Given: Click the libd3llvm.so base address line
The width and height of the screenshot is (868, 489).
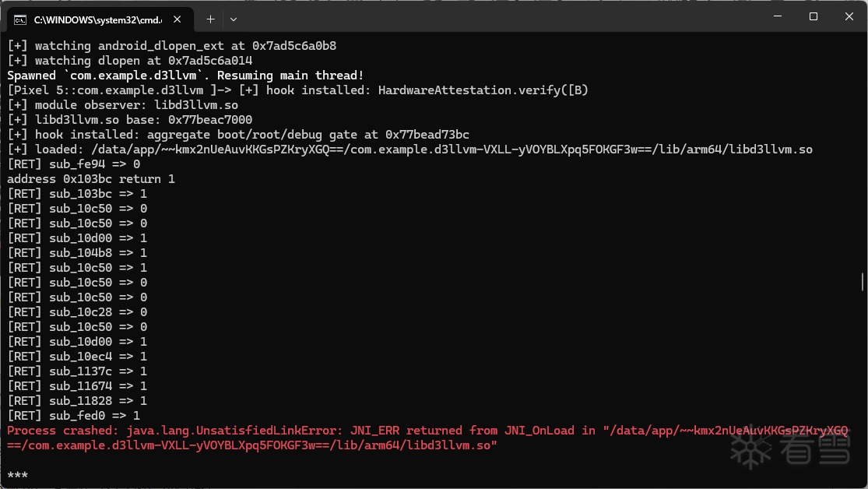Looking at the screenshot, I should coord(129,120).
